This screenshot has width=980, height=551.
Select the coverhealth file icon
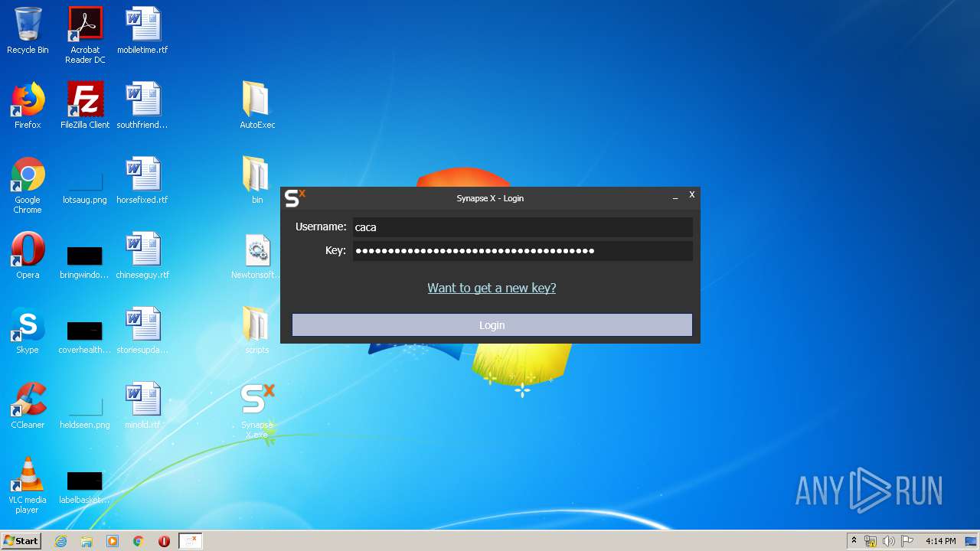click(x=85, y=337)
